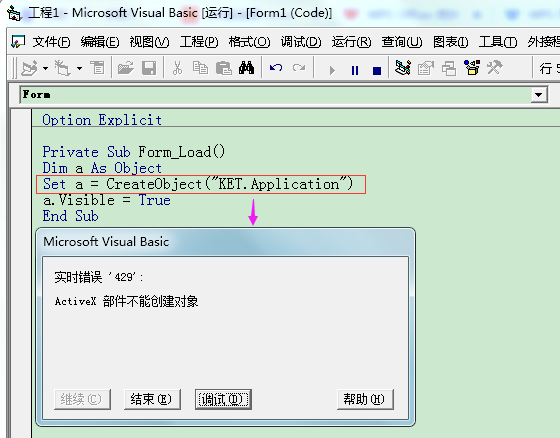Open the Add Standard EXE Project dropdown arrow
The width and height of the screenshot is (560, 438).
[x=45, y=68]
